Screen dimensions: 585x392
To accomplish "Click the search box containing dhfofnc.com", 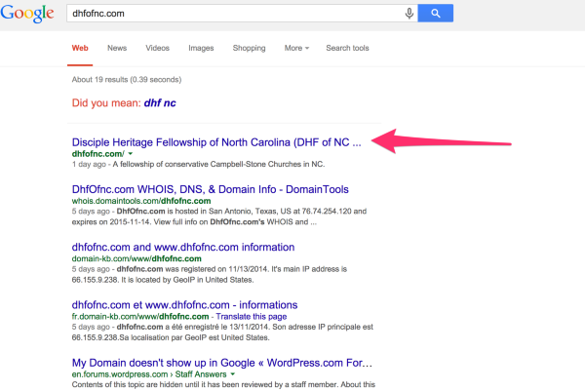I will 234,14.
